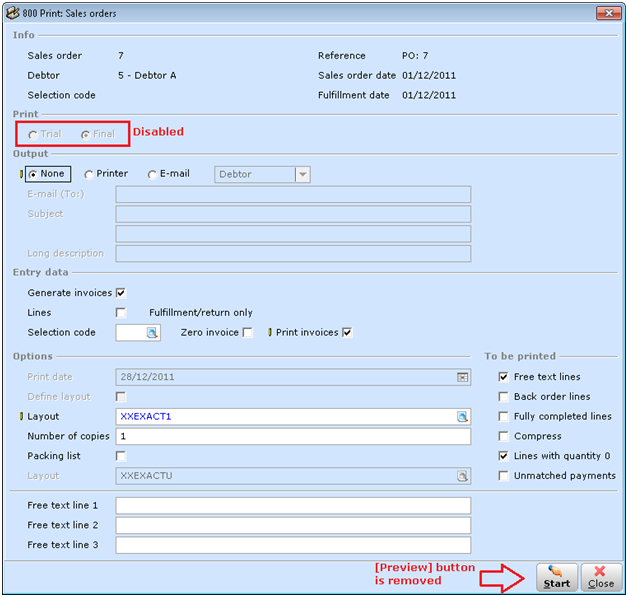The image size is (628, 597).
Task: Click Free text line 2 field
Action: [293, 525]
